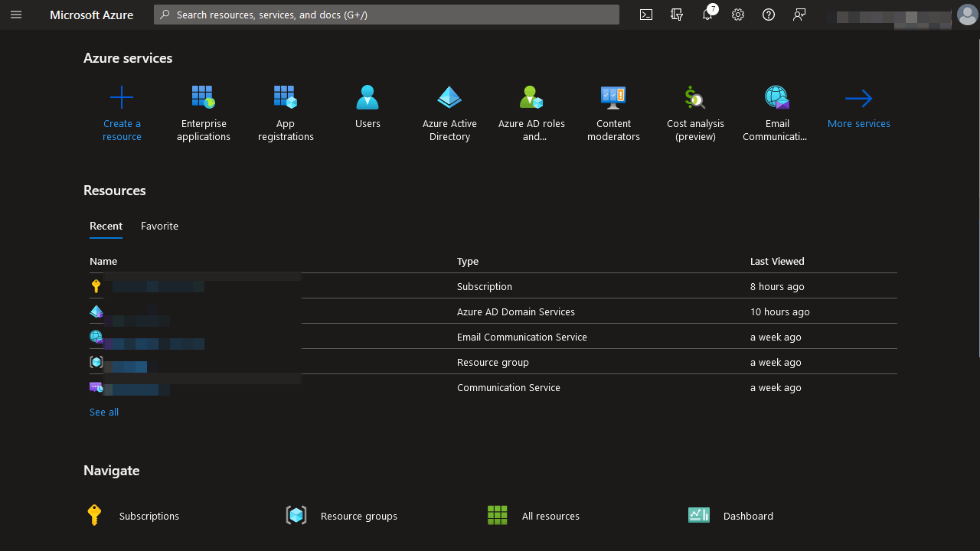Focus the Search resources, services, and docs box
Image resolution: width=980 pixels, height=551 pixels.
coord(387,15)
